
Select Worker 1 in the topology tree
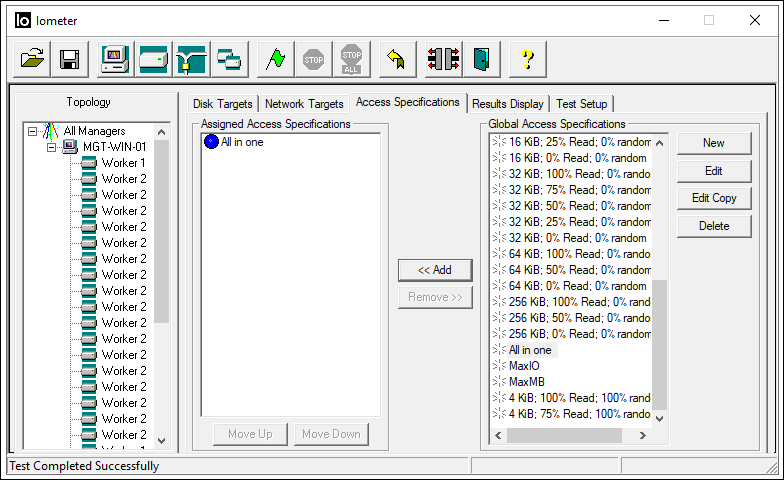[123, 163]
